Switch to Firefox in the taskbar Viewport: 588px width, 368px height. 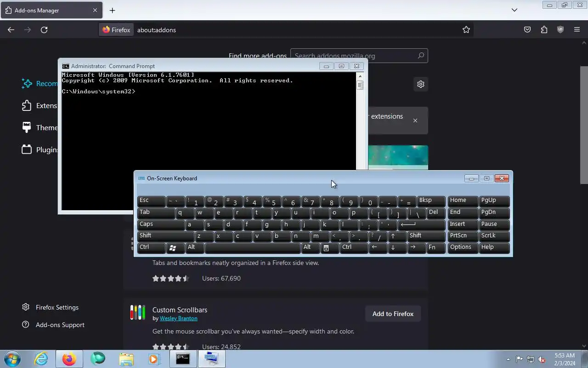(69, 359)
